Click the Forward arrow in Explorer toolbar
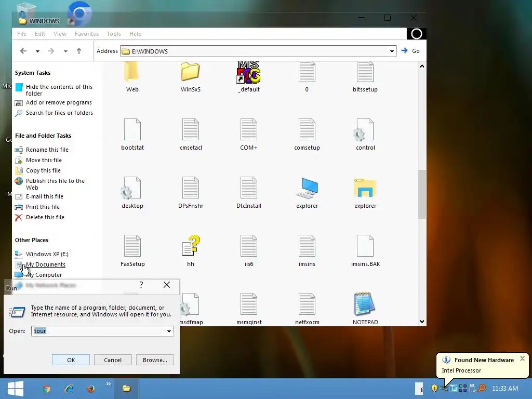This screenshot has width=532, height=399. (x=51, y=51)
